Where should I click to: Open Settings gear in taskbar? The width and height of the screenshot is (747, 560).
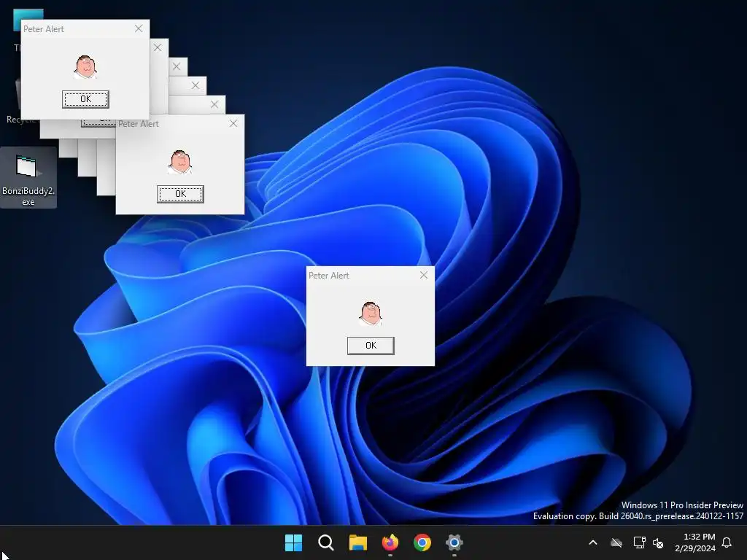pos(454,542)
